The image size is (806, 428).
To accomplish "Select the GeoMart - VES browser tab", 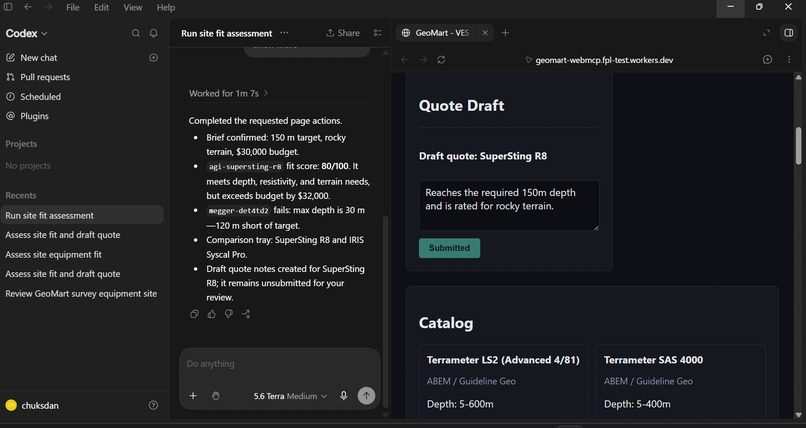I will click(x=445, y=33).
